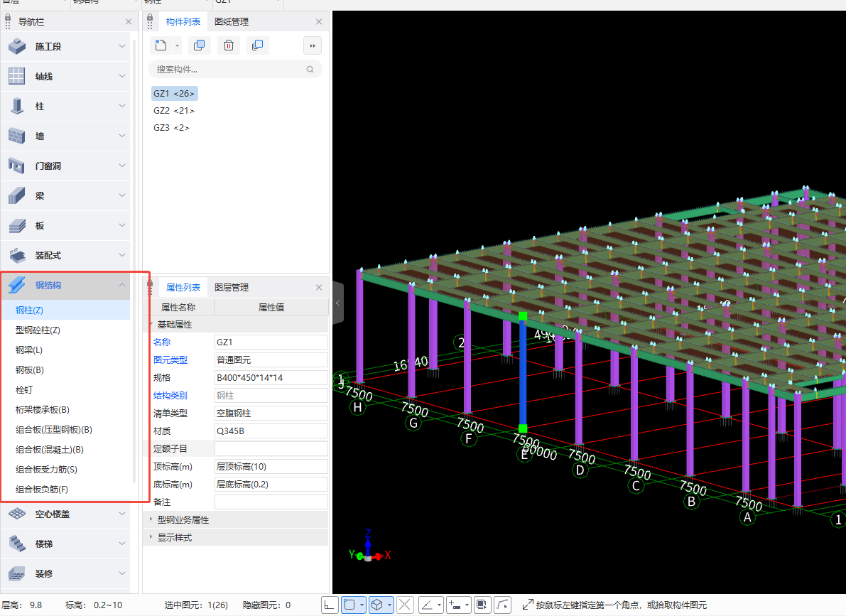
Task: Open the 图层管理 tab
Action: [x=232, y=288]
